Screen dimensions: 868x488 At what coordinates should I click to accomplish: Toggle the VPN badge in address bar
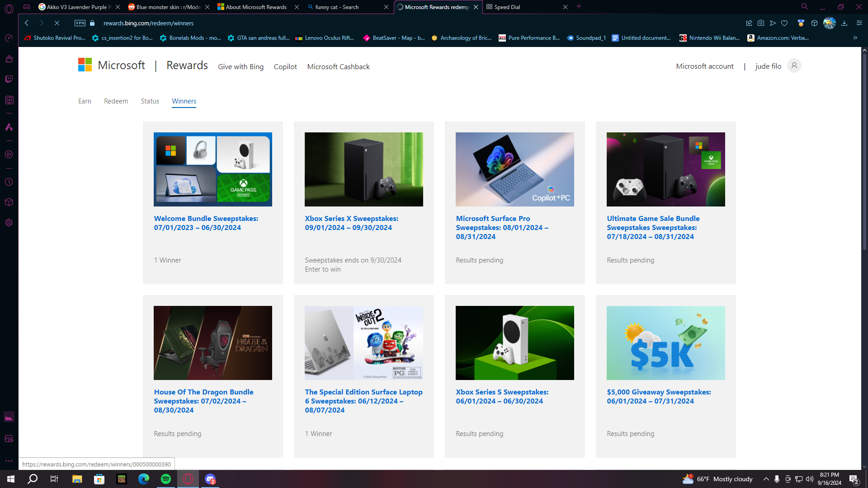tap(80, 23)
